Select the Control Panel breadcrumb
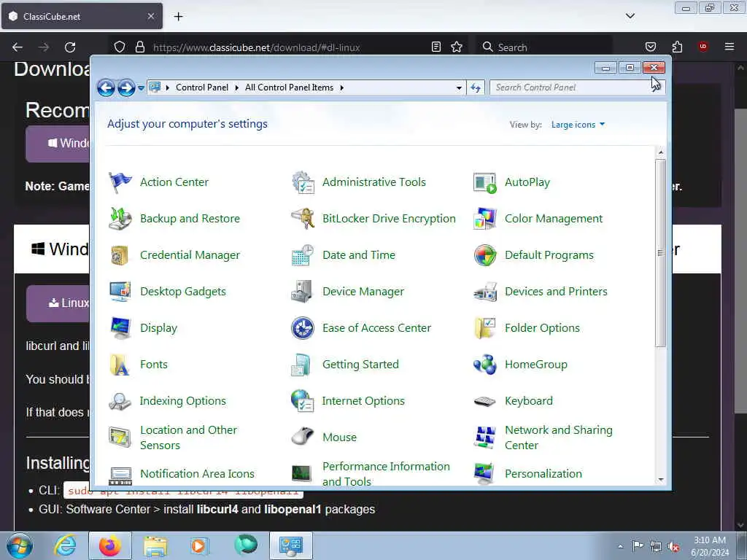Viewport: 747px width, 560px height. click(202, 87)
